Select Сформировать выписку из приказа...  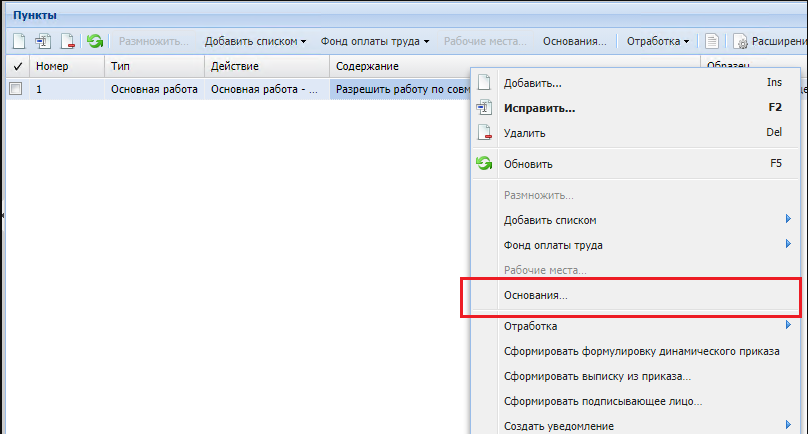tap(597, 376)
